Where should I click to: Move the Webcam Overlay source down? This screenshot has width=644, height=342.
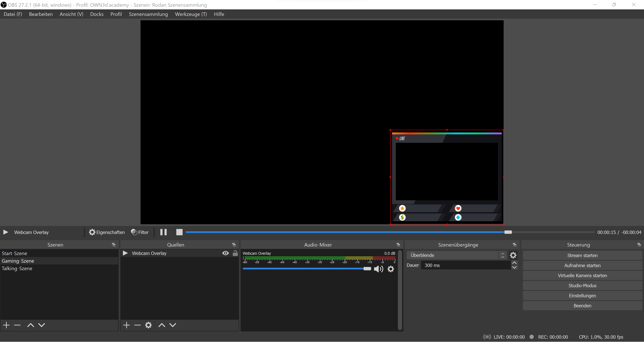tap(173, 325)
